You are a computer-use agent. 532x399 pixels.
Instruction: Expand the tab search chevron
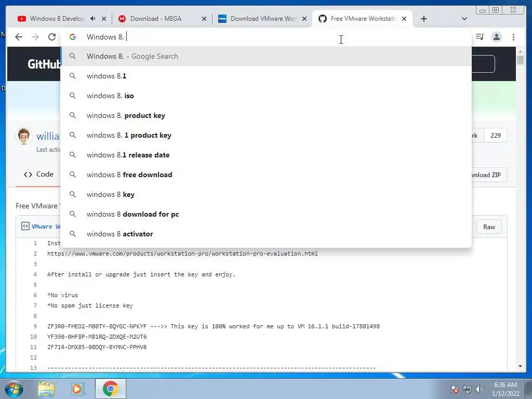pos(464,19)
